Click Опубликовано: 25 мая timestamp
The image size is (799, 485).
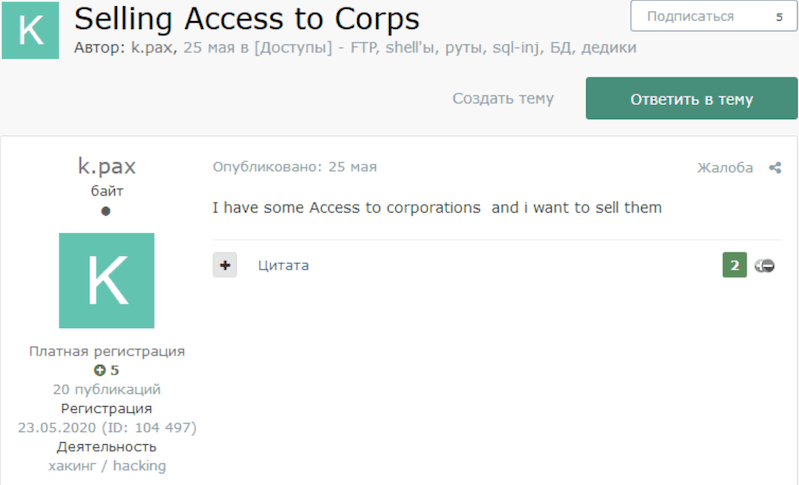point(295,167)
